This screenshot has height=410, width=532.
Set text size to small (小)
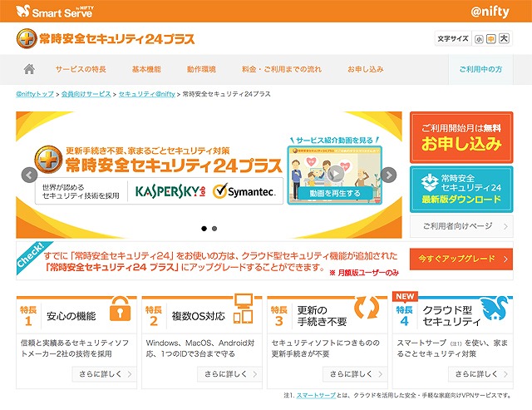pyautogui.click(x=479, y=39)
